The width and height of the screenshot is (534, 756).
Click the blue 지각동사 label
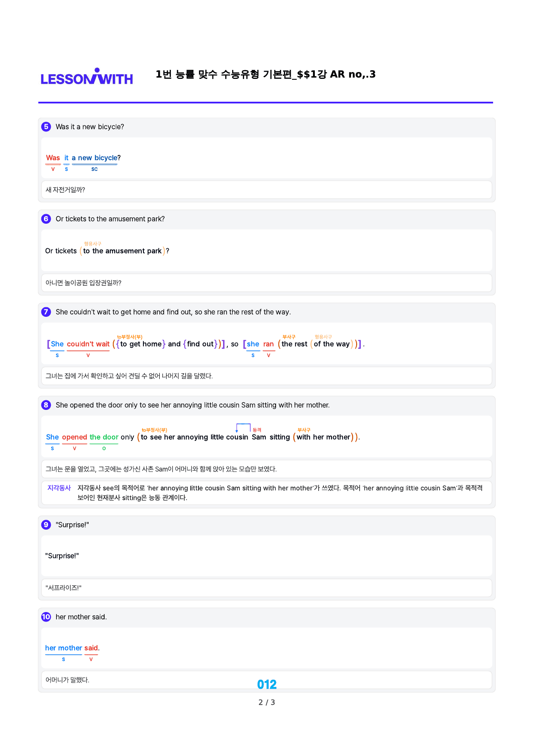point(59,488)
